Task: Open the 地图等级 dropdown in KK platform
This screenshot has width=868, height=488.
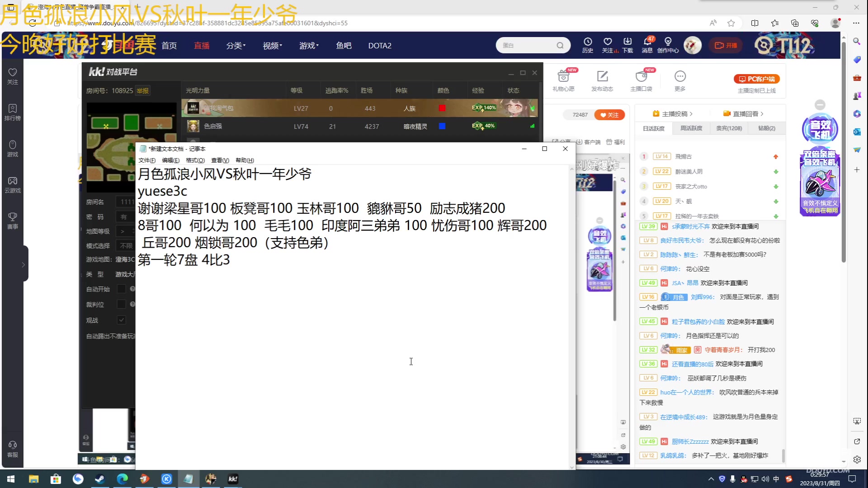Action: pos(125,231)
